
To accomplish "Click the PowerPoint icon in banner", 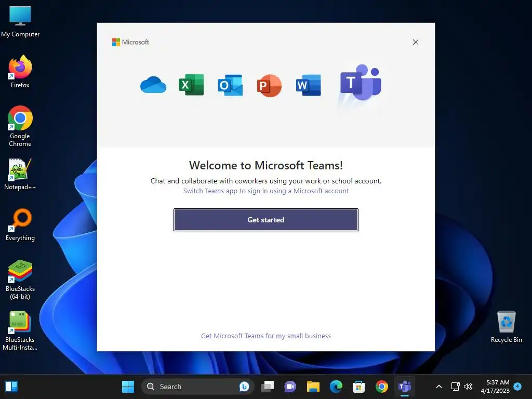I will coord(269,86).
